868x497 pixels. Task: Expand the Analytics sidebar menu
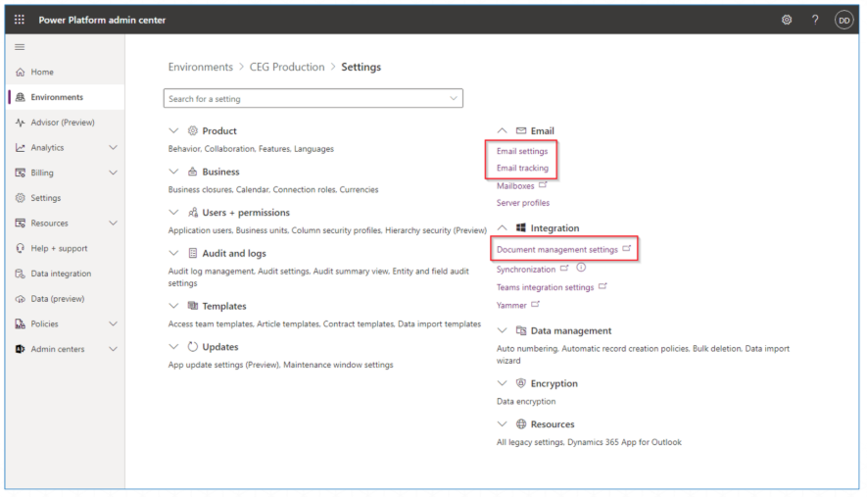(113, 148)
